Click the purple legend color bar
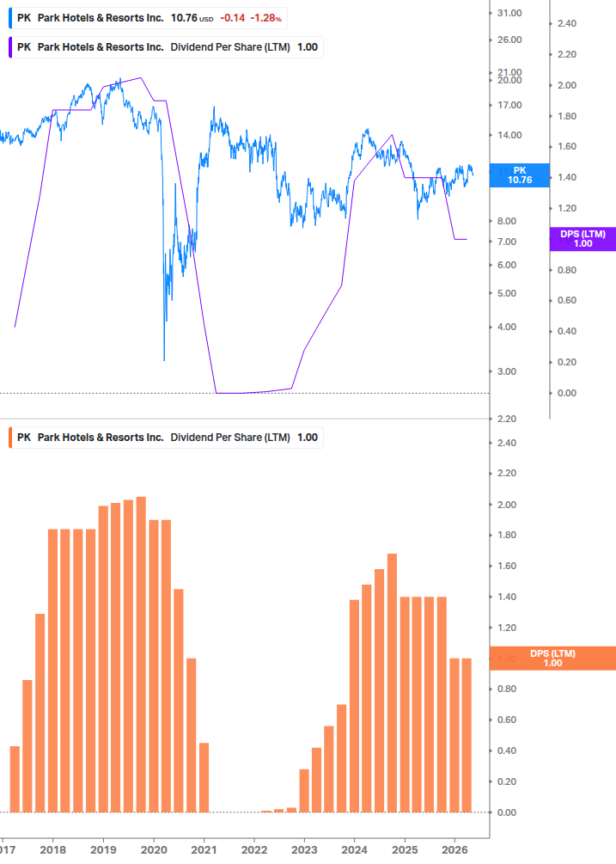 click(10, 47)
